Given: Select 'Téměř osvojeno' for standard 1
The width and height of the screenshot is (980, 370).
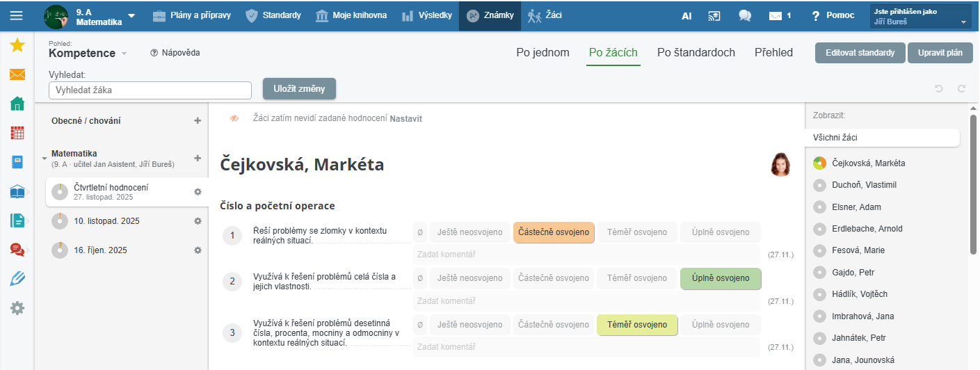Looking at the screenshot, I should pyautogui.click(x=636, y=232).
